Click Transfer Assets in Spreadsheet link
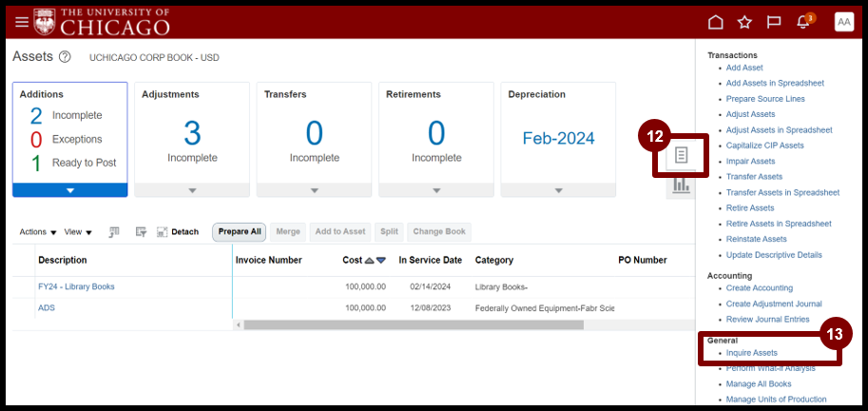The width and height of the screenshot is (868, 411). click(782, 193)
